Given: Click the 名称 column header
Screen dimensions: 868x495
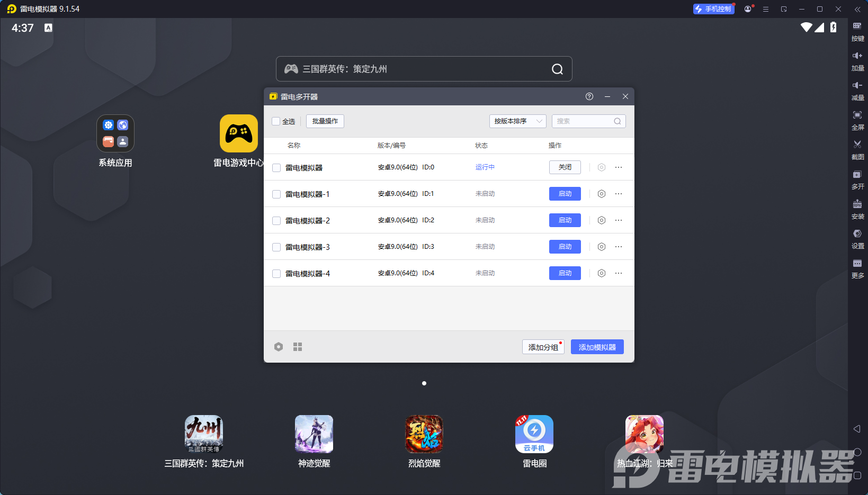Looking at the screenshot, I should [x=294, y=146].
